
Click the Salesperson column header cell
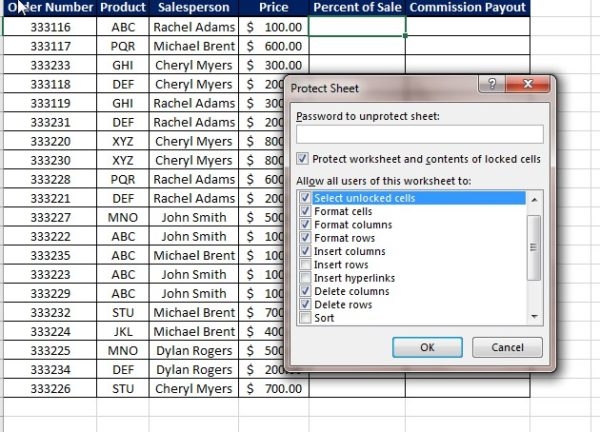click(194, 8)
